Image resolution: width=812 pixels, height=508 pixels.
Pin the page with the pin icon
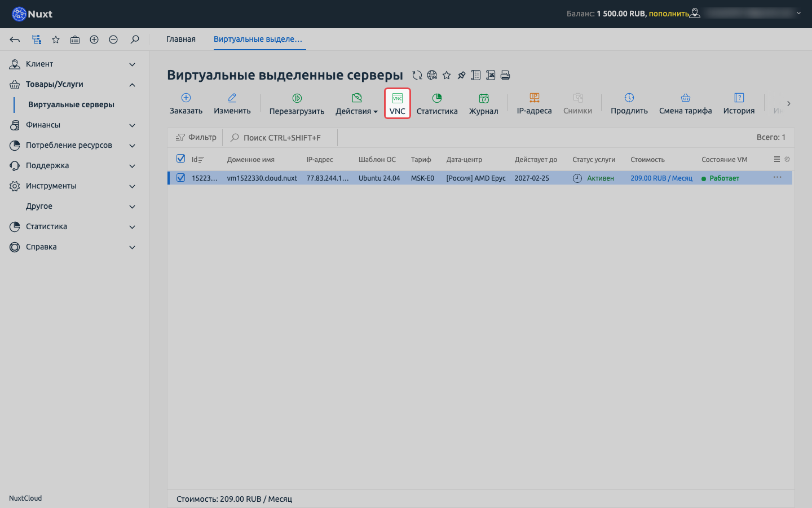461,75
